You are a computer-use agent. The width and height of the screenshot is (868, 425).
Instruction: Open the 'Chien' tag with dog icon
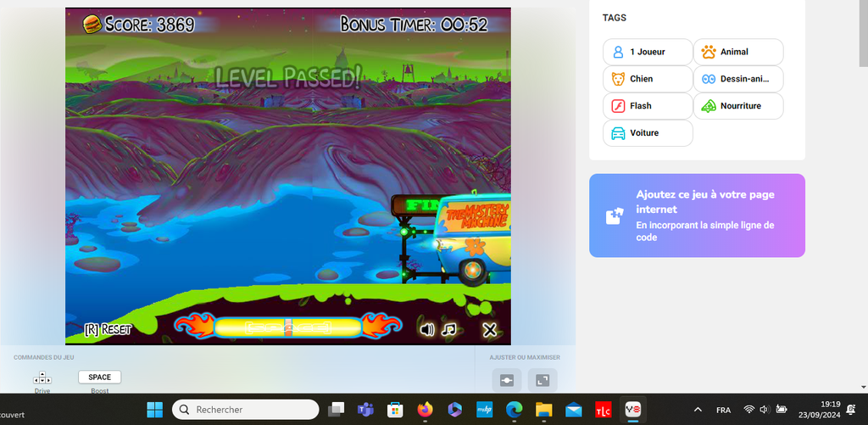(648, 79)
